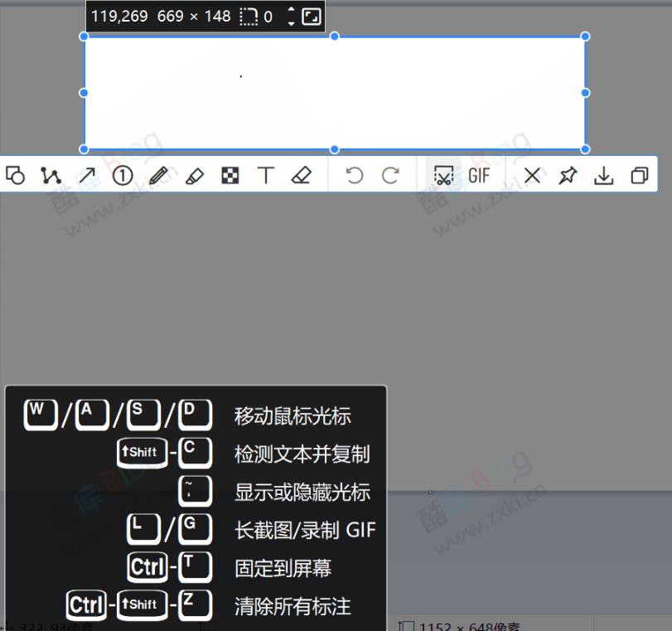Toggle the fullscreen selection icon on info bar
This screenshot has height=631, width=672.
[313, 16]
